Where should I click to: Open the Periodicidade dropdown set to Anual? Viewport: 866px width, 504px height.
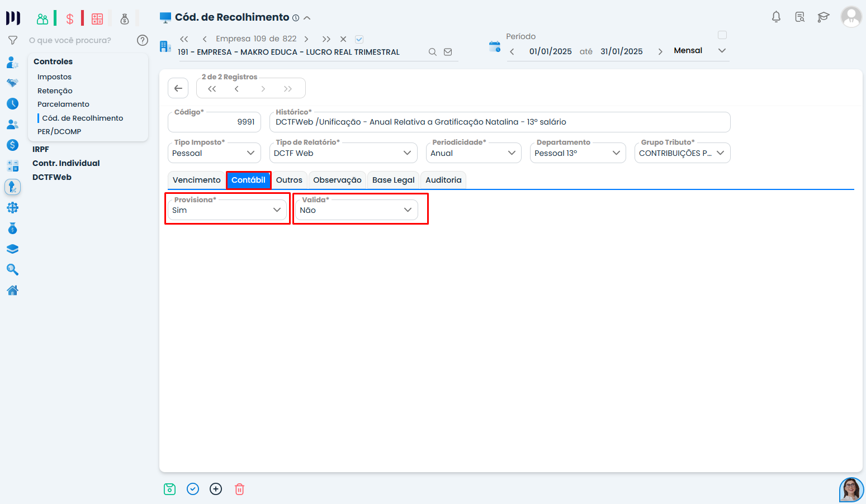tap(473, 153)
